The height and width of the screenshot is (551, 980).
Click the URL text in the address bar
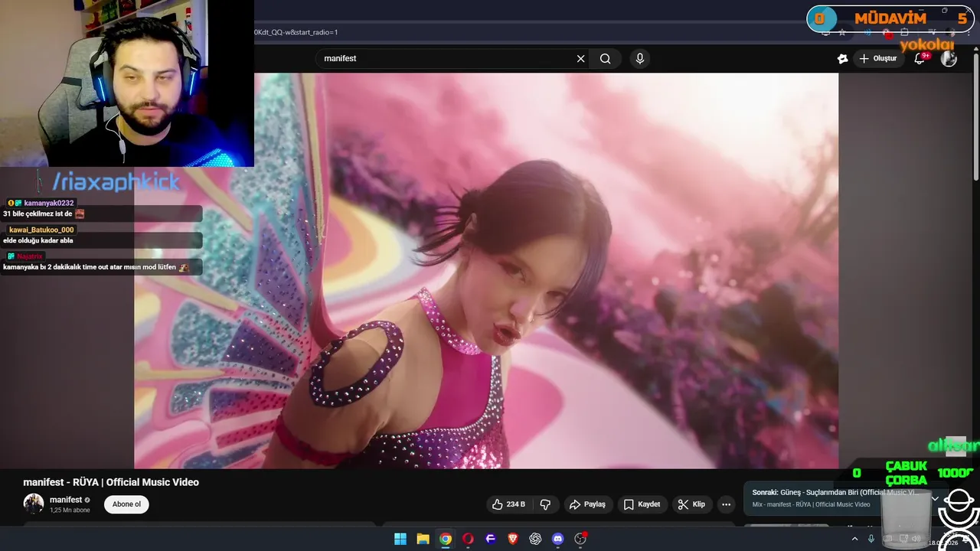point(296,32)
